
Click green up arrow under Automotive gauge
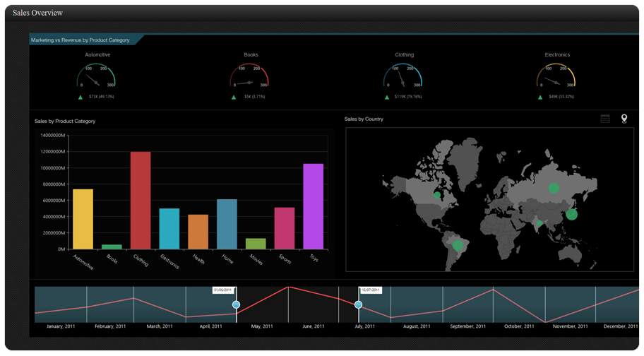(81, 97)
